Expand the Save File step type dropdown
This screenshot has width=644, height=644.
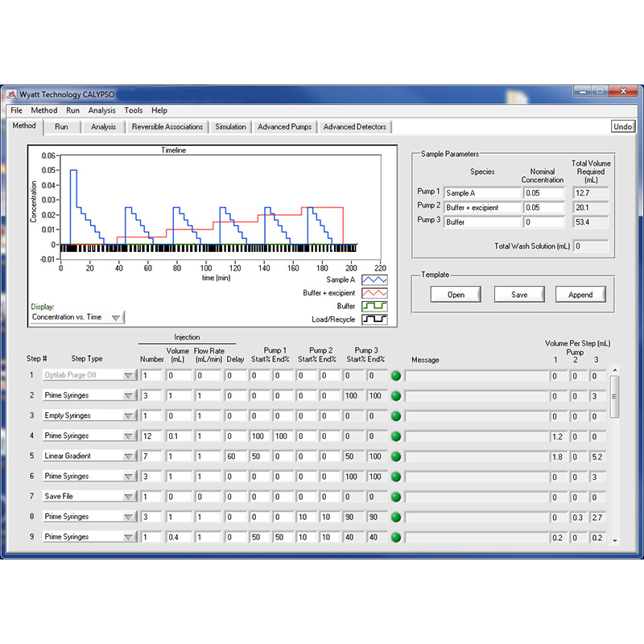pyautogui.click(x=129, y=497)
